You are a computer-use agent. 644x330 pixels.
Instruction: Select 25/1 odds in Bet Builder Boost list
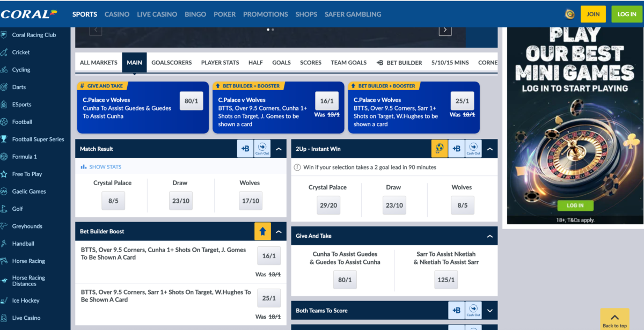click(269, 298)
